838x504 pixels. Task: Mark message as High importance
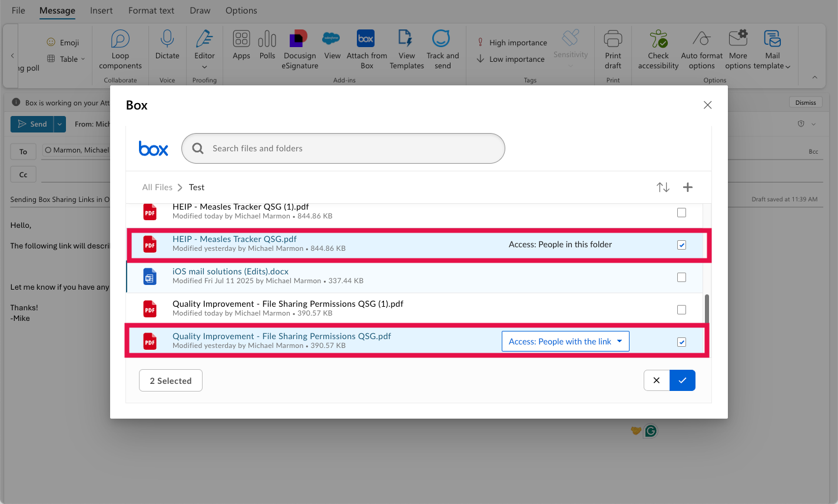click(x=512, y=42)
